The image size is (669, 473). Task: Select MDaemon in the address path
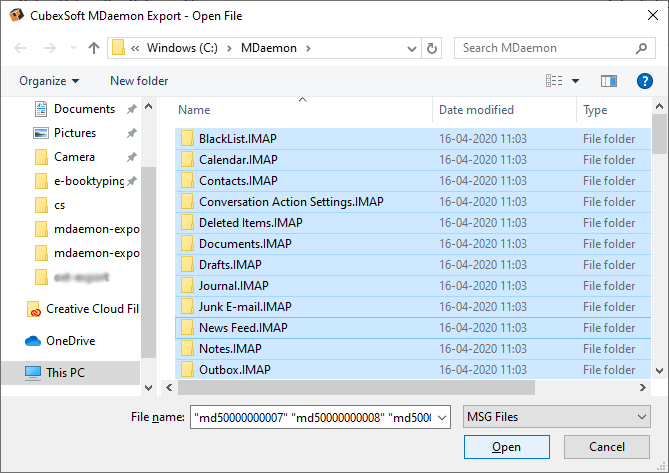269,48
